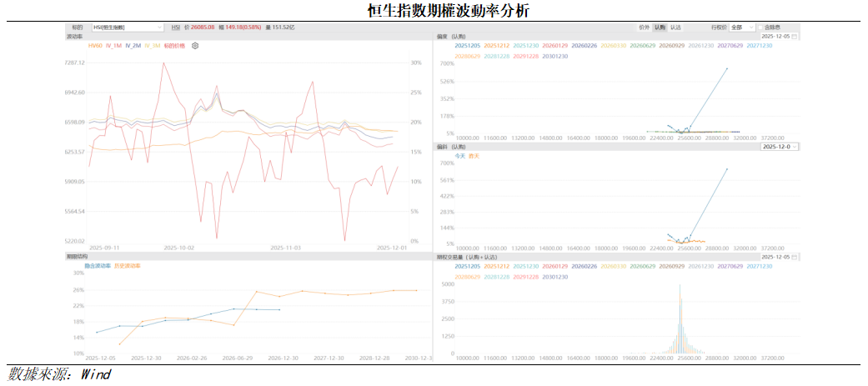Toggle HV60 series in volatility legend
This screenshot has height=386, width=868.
94,46
